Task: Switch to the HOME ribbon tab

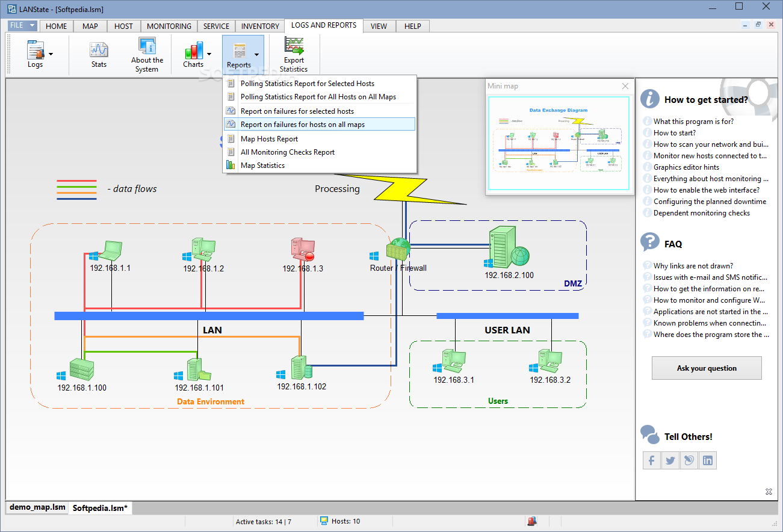Action: click(x=57, y=26)
